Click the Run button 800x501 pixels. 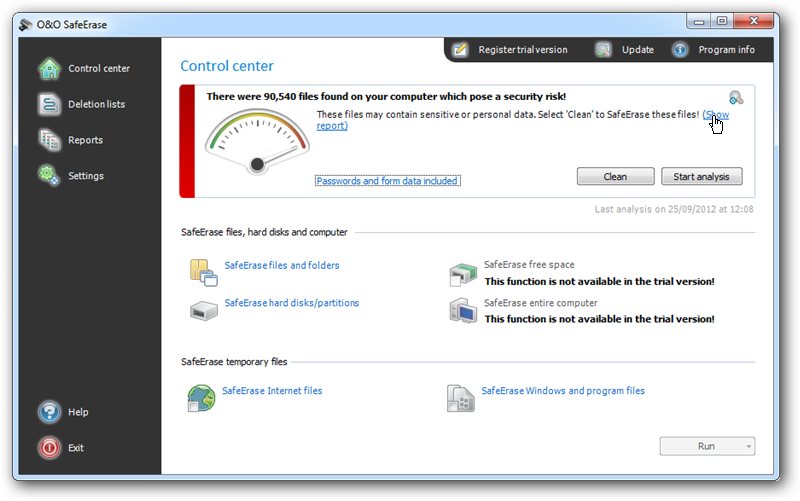[707, 446]
